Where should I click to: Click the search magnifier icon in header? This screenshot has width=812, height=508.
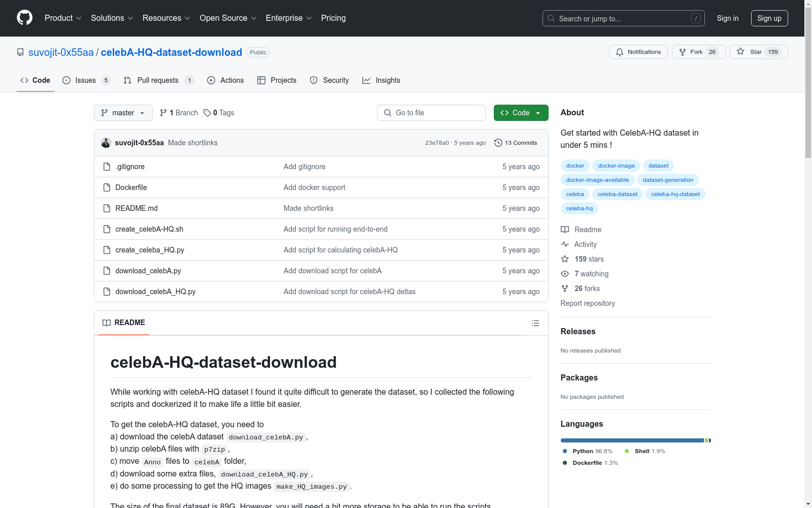(551, 18)
